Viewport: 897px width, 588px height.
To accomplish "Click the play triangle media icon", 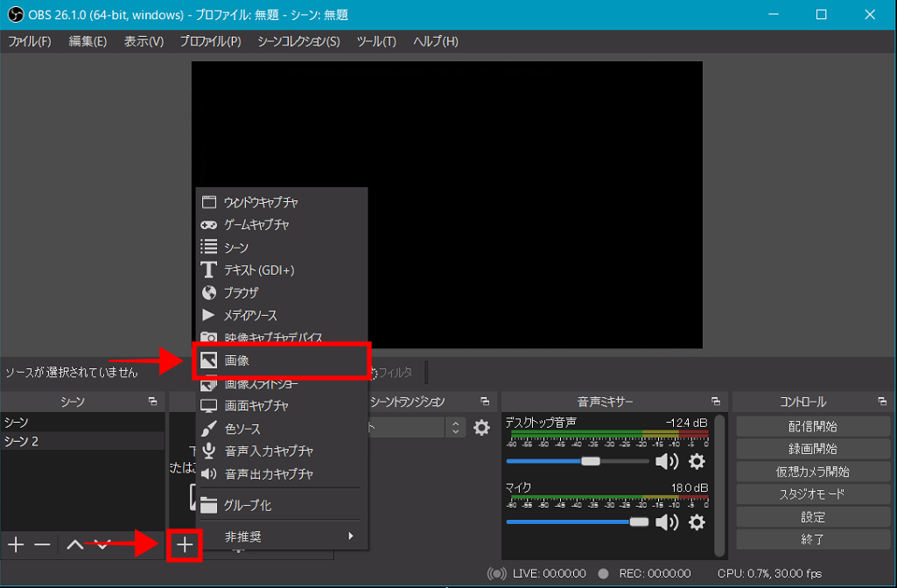I will [x=208, y=315].
